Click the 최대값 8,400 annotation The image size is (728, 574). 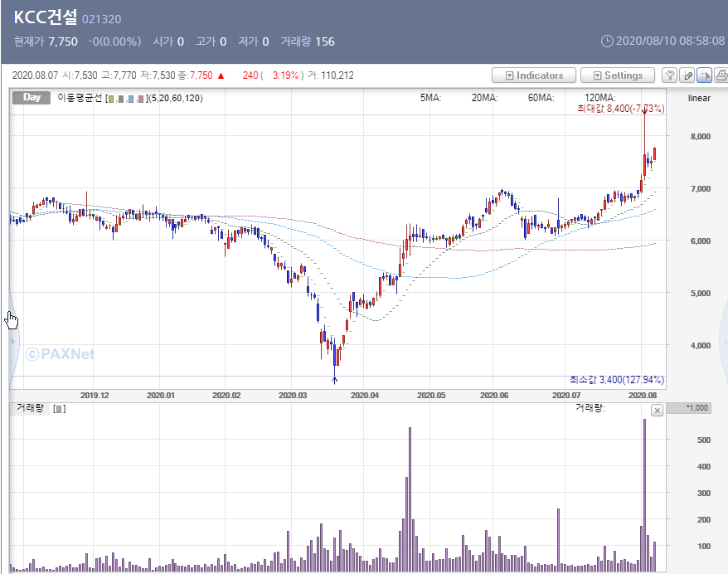[620, 109]
